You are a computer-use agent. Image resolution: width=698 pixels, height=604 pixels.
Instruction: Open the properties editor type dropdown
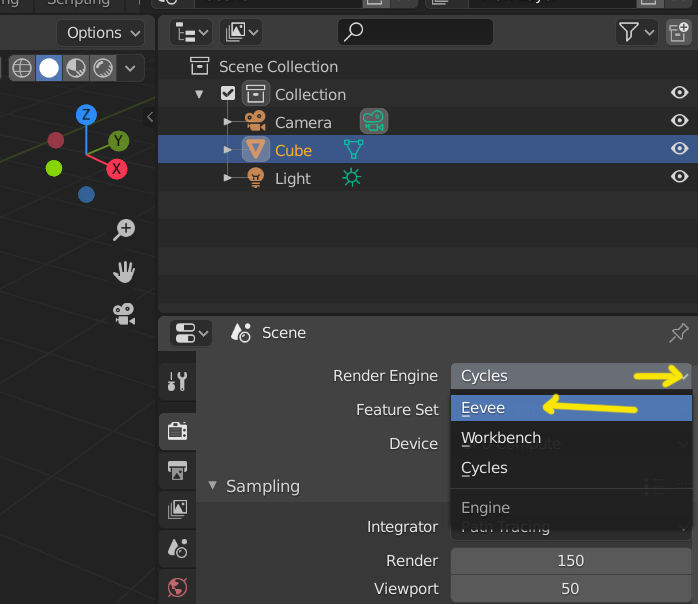coord(191,333)
